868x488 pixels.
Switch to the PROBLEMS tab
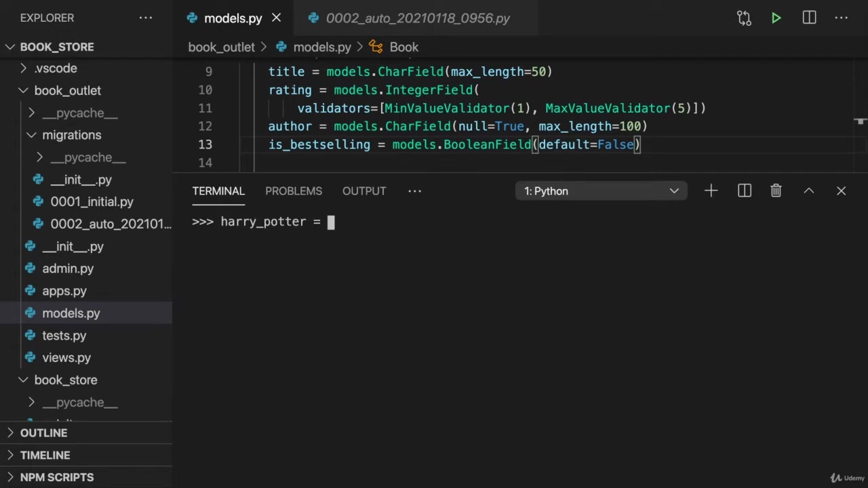[294, 191]
